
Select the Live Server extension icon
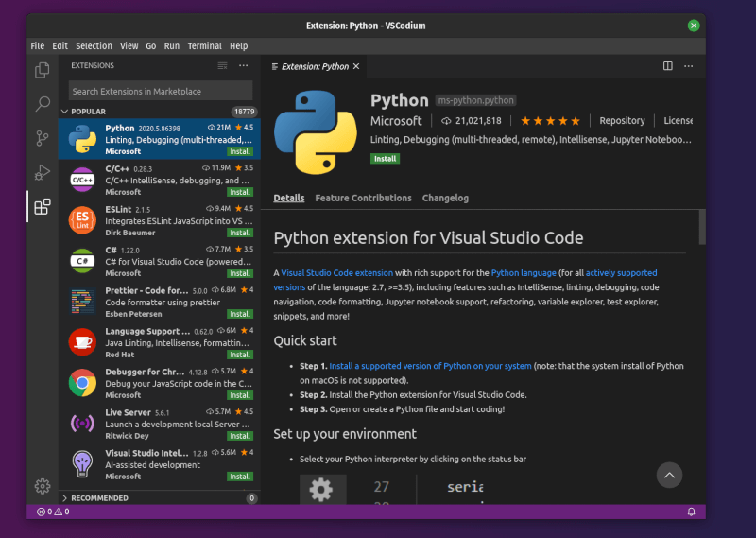(x=82, y=424)
